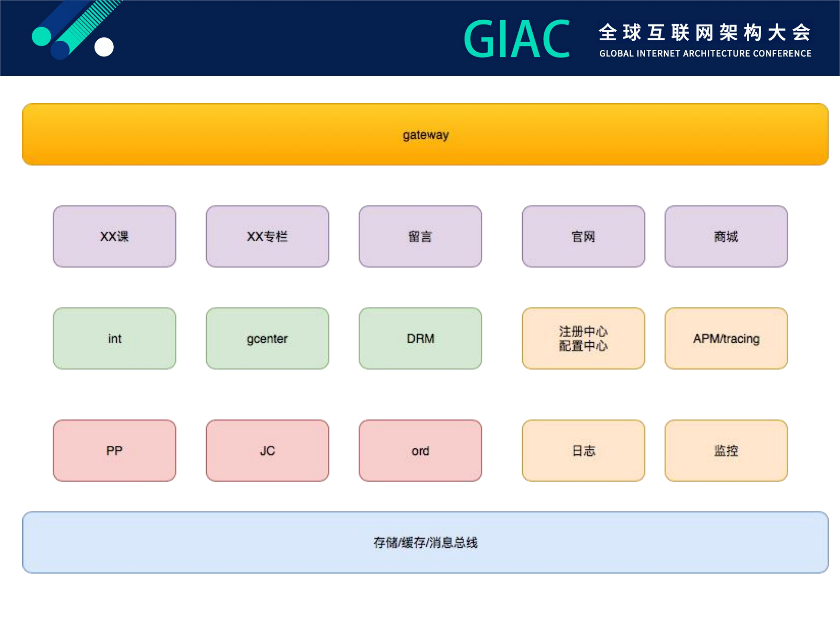Select the 日志 component
Screen dimensions: 840x630
pyautogui.click(x=583, y=450)
